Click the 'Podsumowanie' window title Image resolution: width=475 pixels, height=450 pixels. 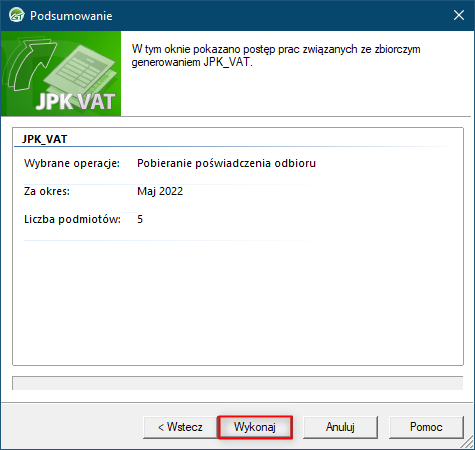pos(71,16)
